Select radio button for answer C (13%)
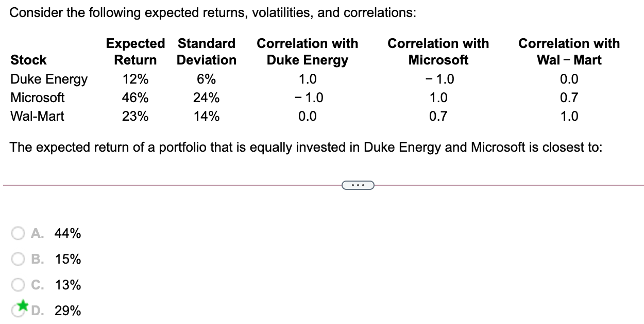 pyautogui.click(x=18, y=285)
